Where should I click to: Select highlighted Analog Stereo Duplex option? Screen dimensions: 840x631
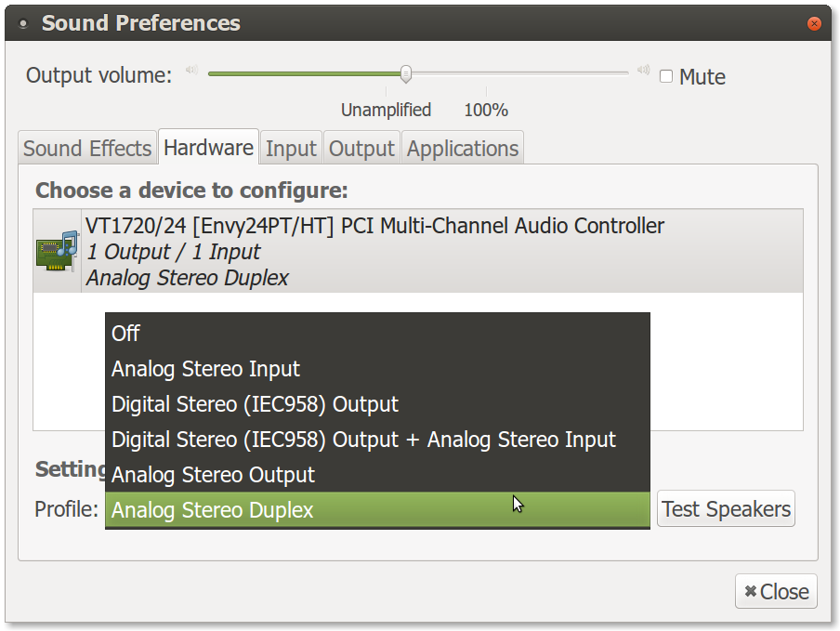click(377, 510)
